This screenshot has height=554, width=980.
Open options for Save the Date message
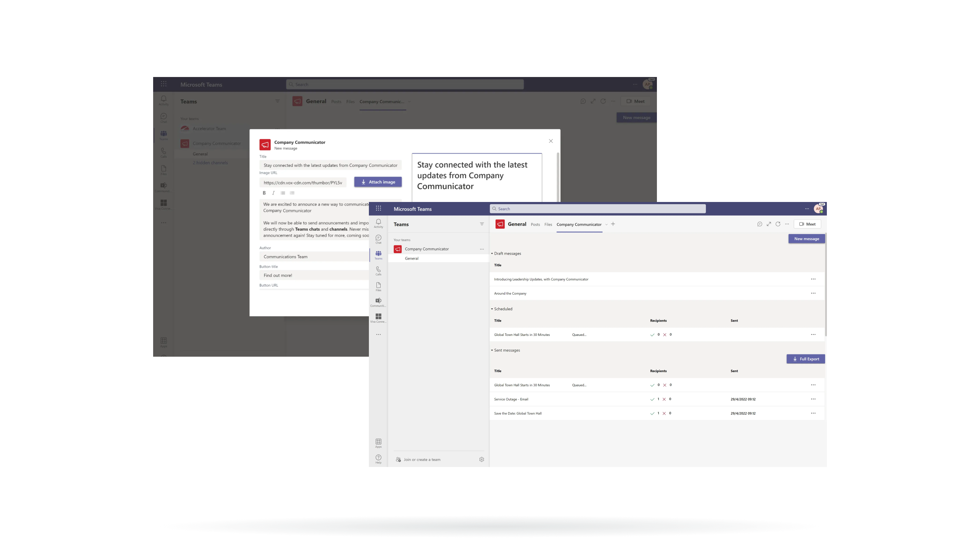813,413
